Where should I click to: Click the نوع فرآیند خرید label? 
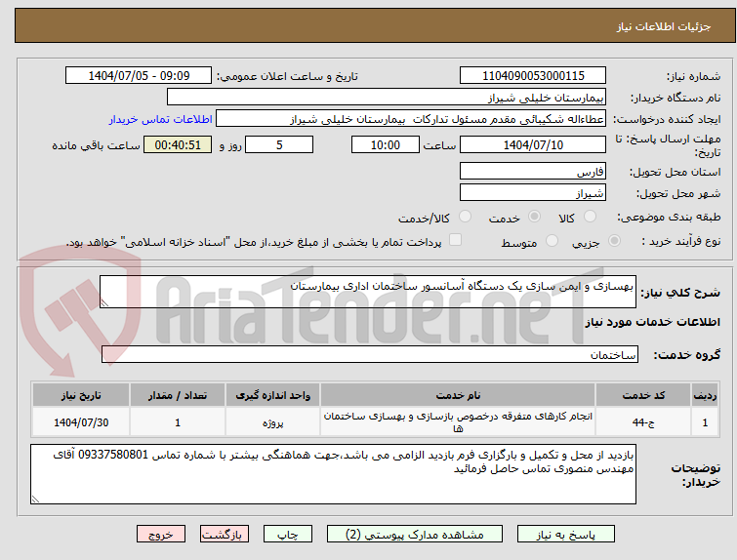[680, 241]
